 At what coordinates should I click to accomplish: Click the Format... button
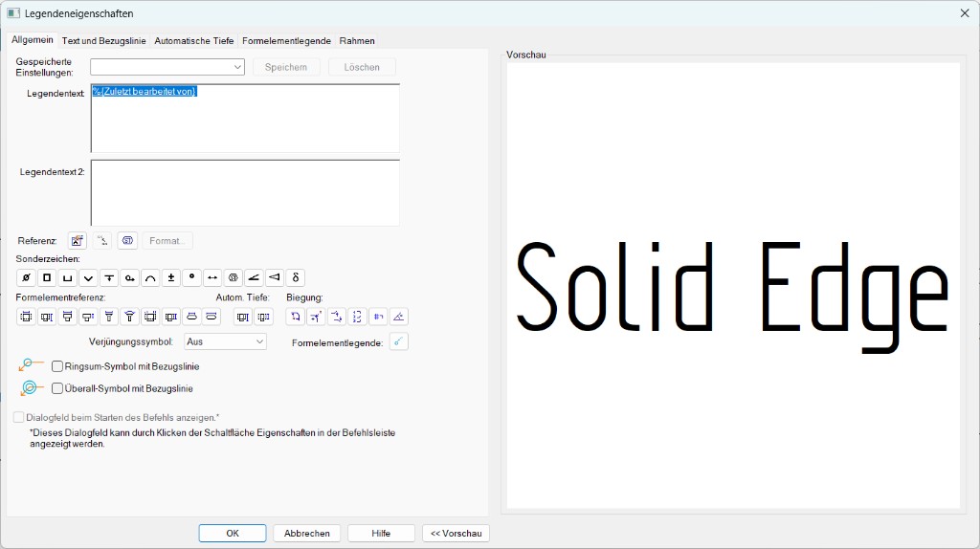click(x=167, y=240)
